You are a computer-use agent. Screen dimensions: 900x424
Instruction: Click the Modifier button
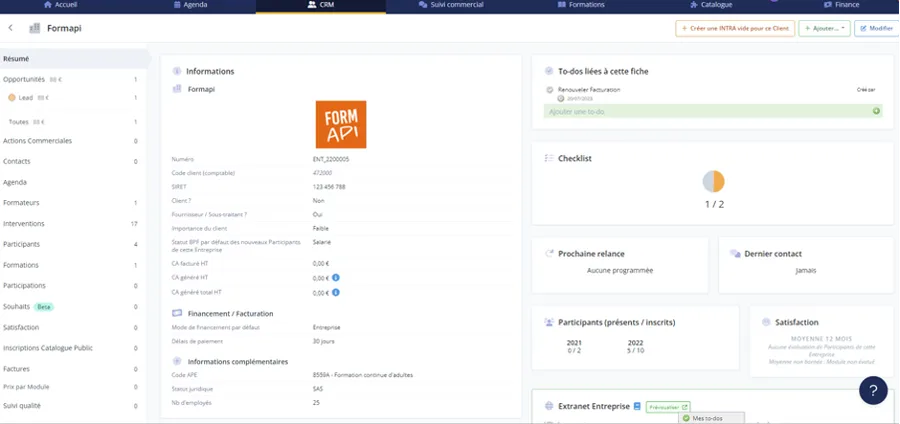(x=876, y=28)
